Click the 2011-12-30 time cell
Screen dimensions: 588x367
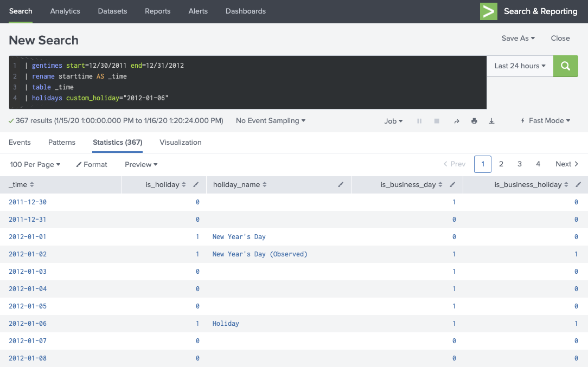(28, 202)
